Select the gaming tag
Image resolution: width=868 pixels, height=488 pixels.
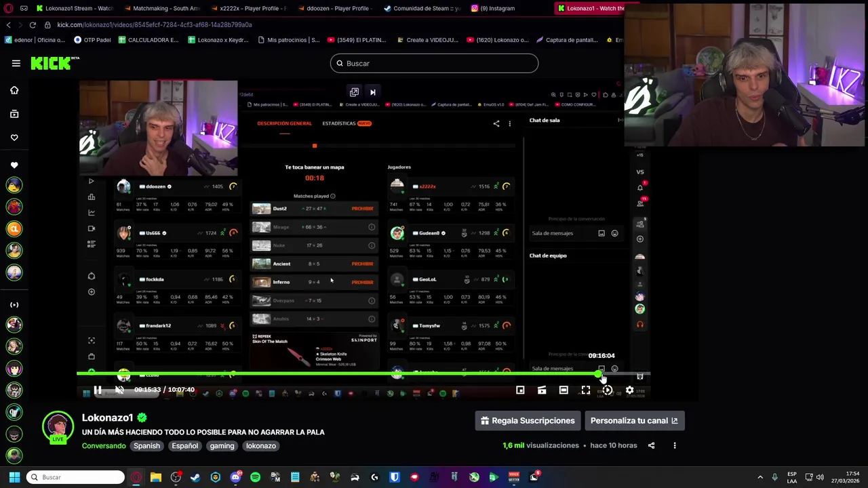(x=222, y=445)
